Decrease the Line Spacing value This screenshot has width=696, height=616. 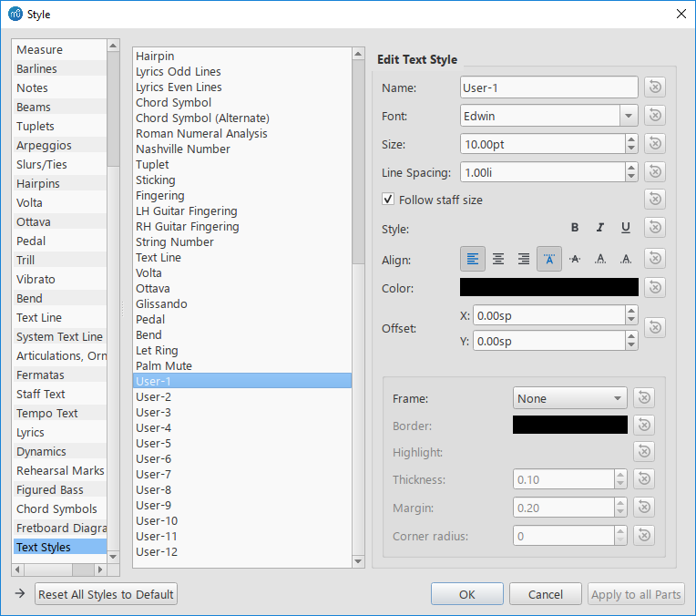631,176
